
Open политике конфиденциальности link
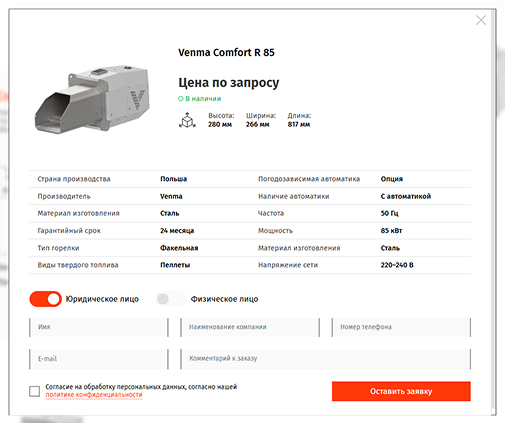click(x=94, y=395)
